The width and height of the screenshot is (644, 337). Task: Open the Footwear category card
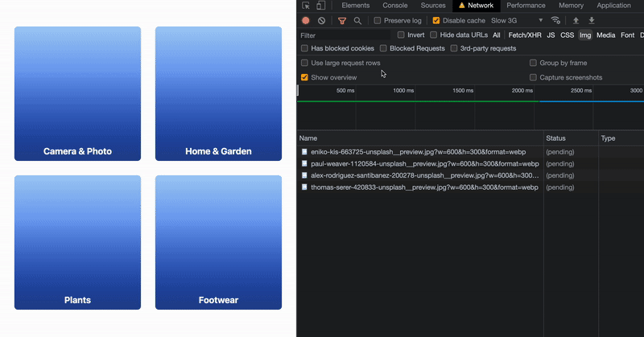[218, 242]
